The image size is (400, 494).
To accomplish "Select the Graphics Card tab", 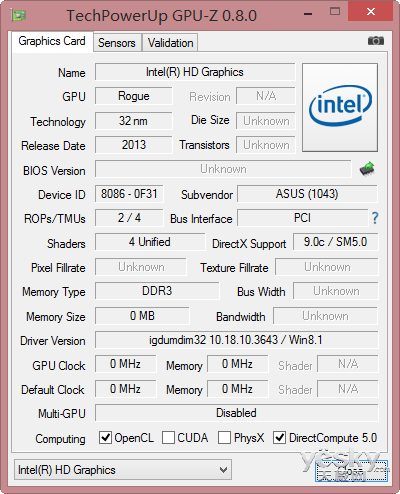I will point(52,41).
